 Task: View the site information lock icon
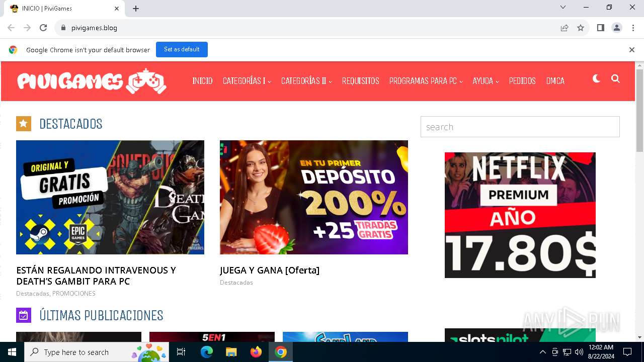[63, 28]
